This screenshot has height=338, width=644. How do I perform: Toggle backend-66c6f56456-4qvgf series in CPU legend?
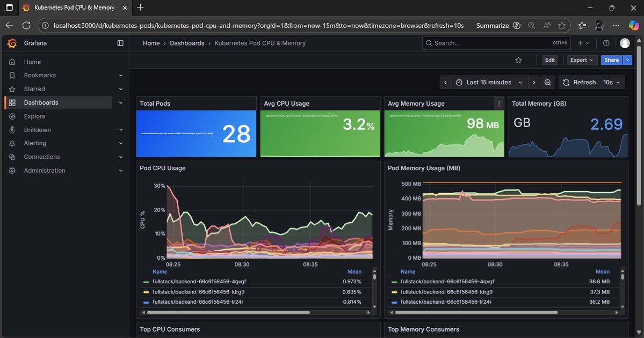pyautogui.click(x=199, y=282)
